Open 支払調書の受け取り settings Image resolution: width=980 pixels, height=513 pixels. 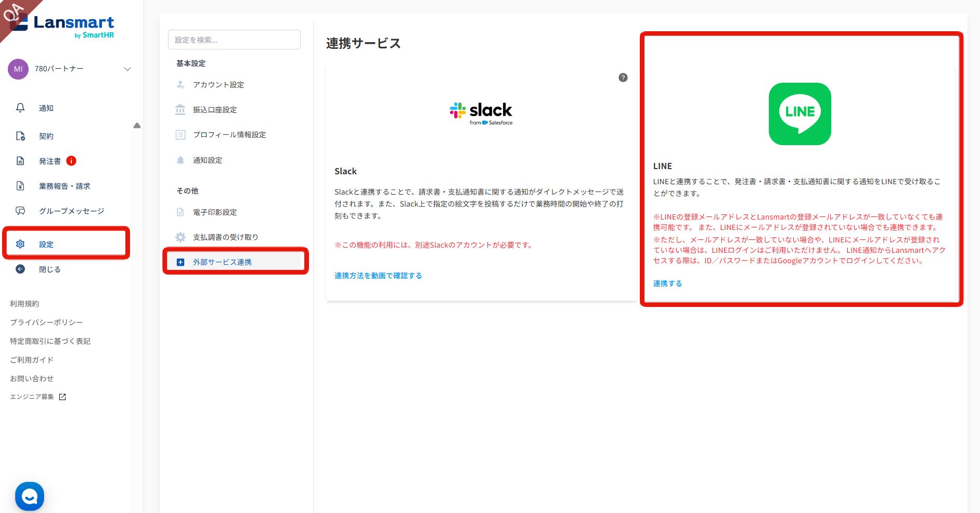coord(226,237)
